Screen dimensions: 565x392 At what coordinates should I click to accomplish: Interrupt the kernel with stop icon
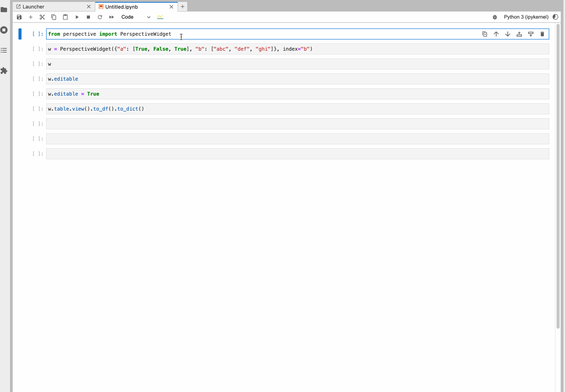click(88, 17)
